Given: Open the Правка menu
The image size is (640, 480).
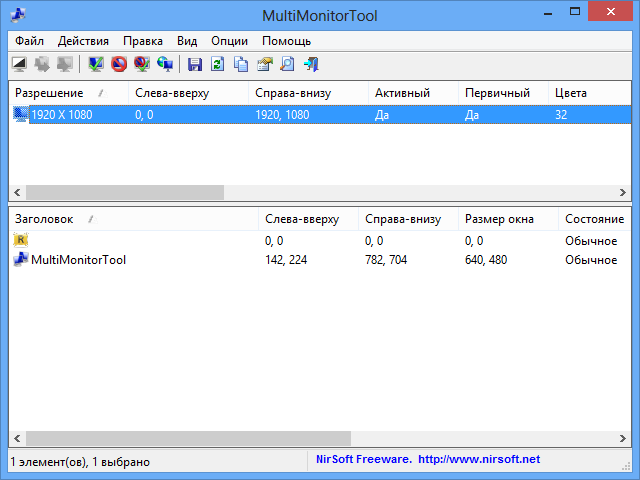Looking at the screenshot, I should point(143,41).
